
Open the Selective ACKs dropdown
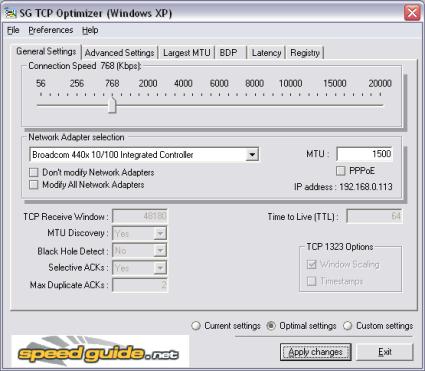point(160,268)
